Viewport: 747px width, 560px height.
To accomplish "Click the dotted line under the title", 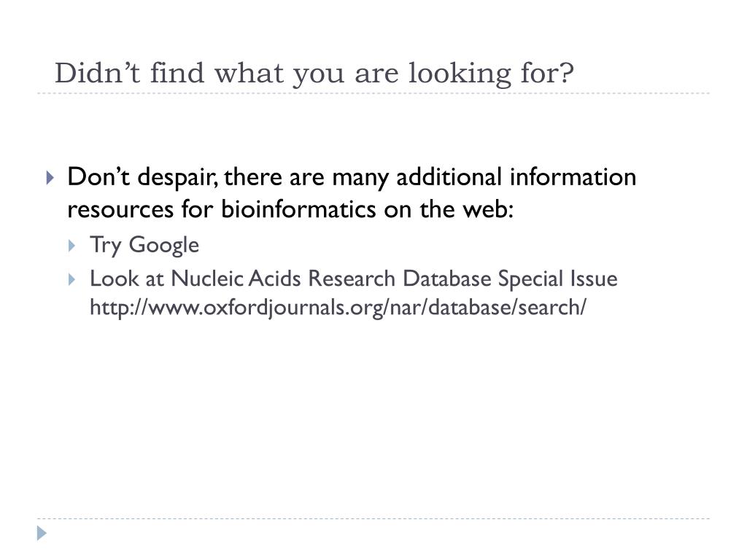I will click(x=373, y=93).
